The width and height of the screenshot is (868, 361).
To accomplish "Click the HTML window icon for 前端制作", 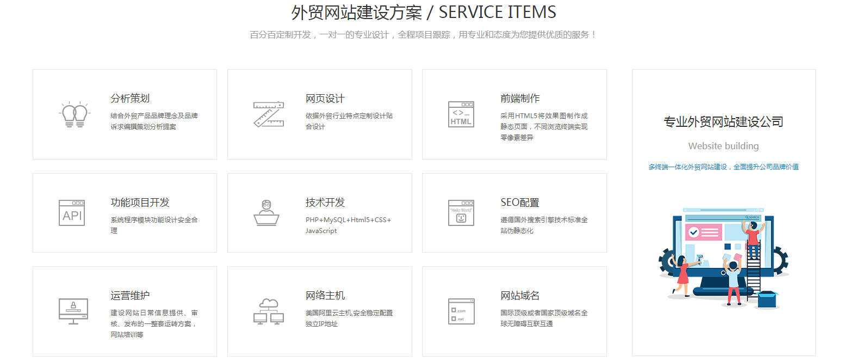I will [x=461, y=114].
